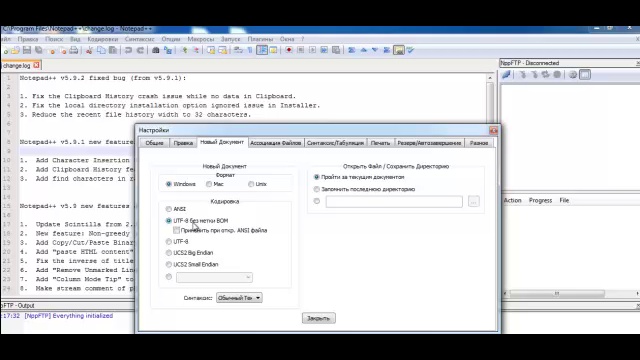640x360 pixels.
Task: Open the Макросы menu
Action: (x=200, y=39)
